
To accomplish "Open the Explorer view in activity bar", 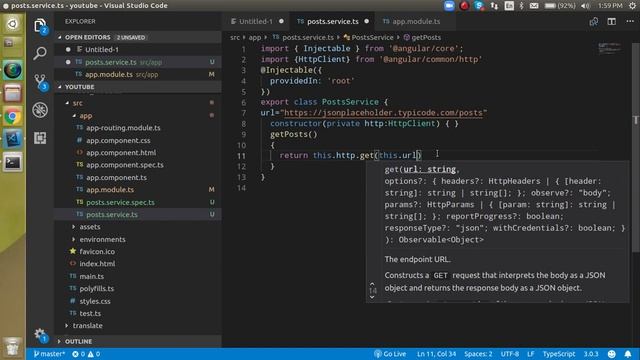I will point(40,26).
